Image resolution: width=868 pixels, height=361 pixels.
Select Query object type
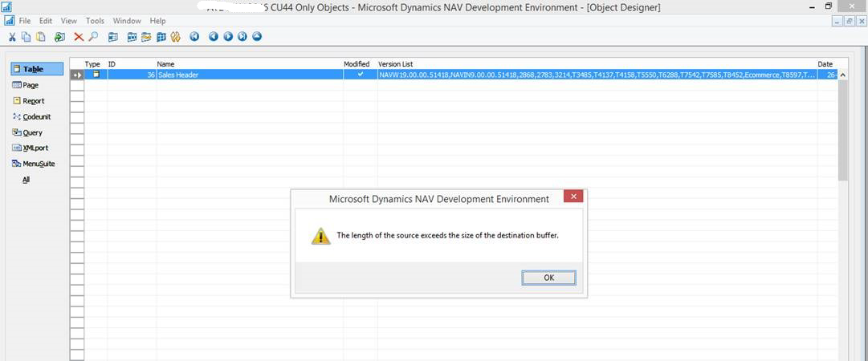point(27,132)
